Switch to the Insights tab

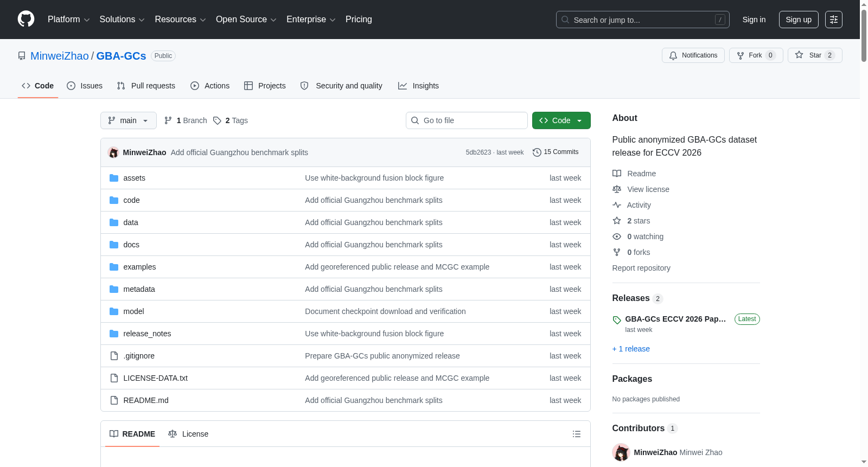pos(418,86)
